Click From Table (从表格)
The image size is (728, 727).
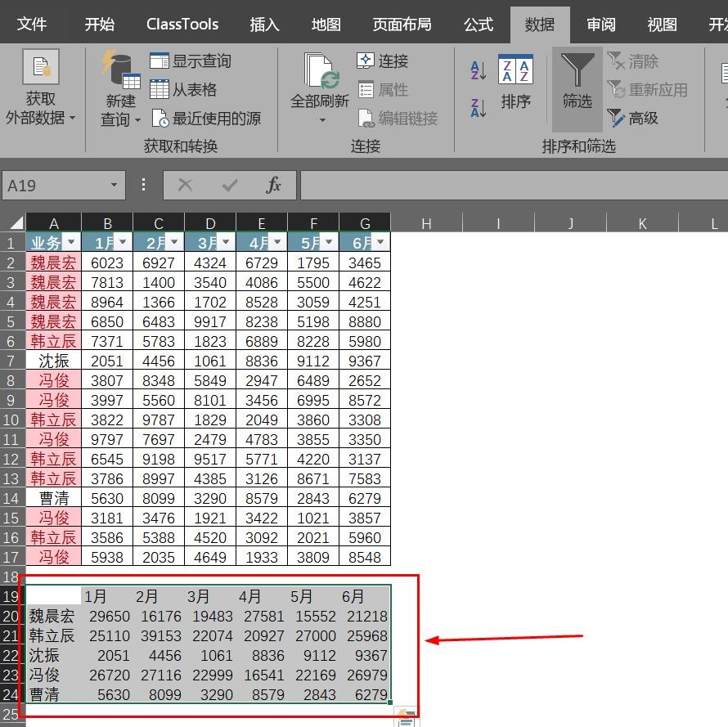pos(183,90)
